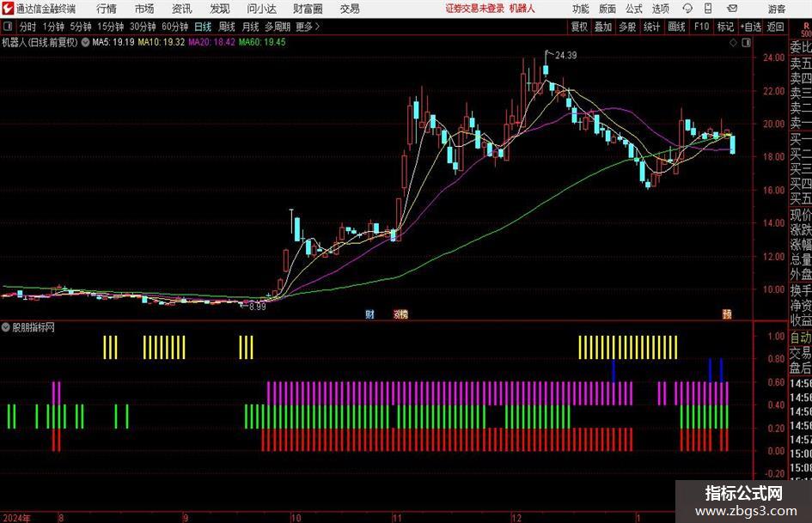Switch to 5分钟 period tab
Image resolution: width=812 pixels, height=523 pixels.
(81, 27)
